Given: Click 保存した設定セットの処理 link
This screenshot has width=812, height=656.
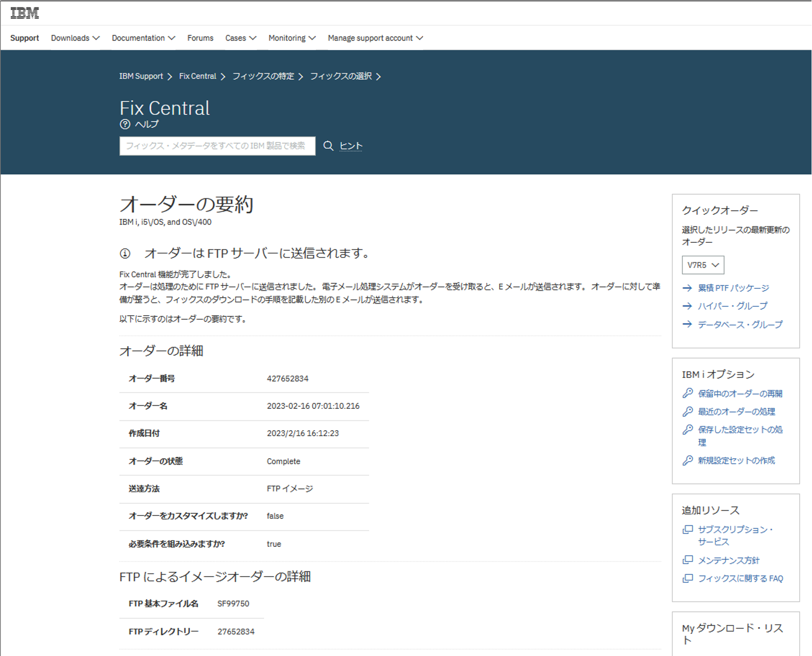Looking at the screenshot, I should (x=740, y=436).
